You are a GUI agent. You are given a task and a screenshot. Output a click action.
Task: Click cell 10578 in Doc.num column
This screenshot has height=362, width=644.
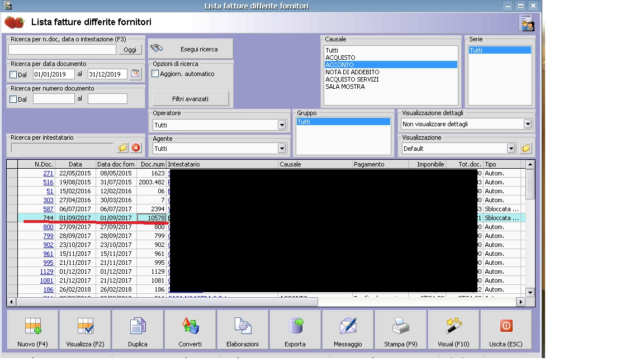pyautogui.click(x=151, y=218)
